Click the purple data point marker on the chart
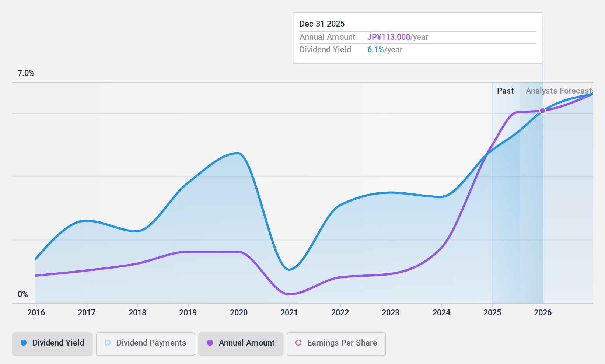605x364 pixels. pos(542,111)
